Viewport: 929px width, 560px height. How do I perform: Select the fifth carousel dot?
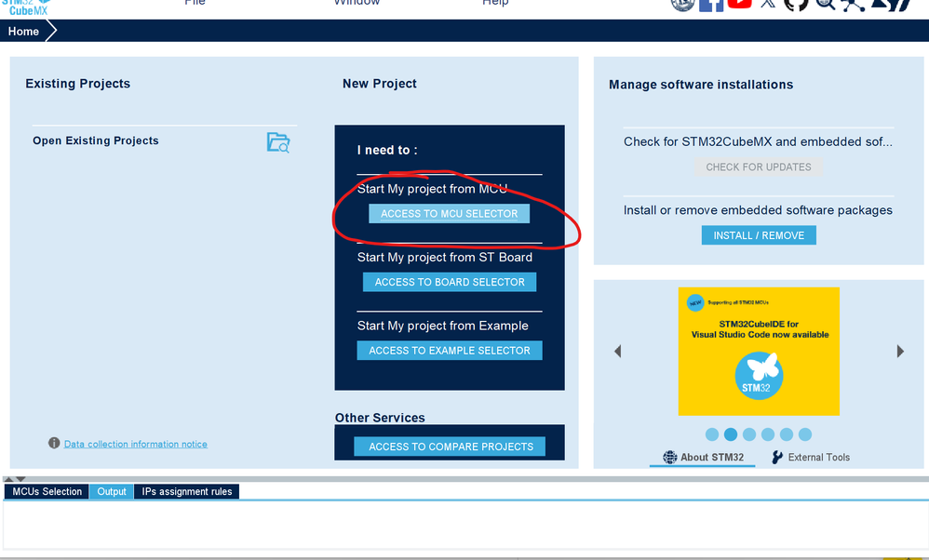[x=787, y=434]
